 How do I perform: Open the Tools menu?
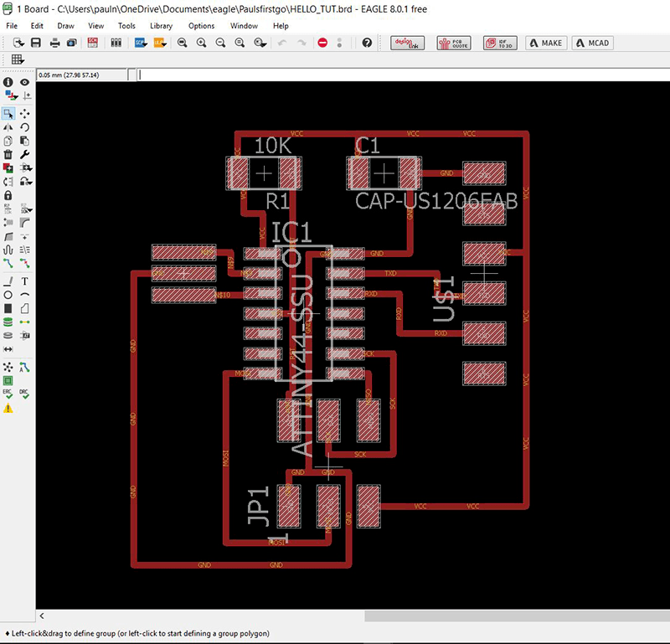[126, 26]
